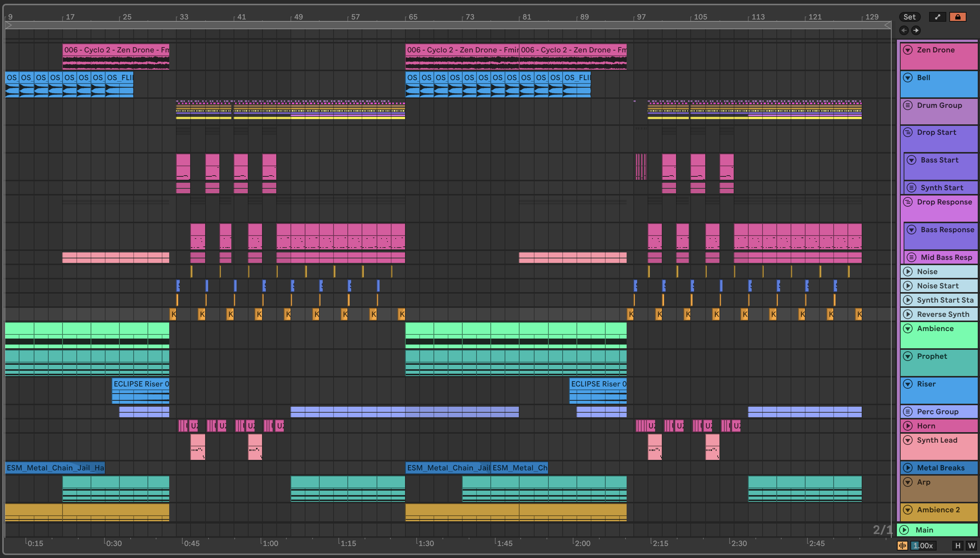This screenshot has width=980, height=558.
Task: Select the Metal Breaks track name
Action: click(x=941, y=468)
